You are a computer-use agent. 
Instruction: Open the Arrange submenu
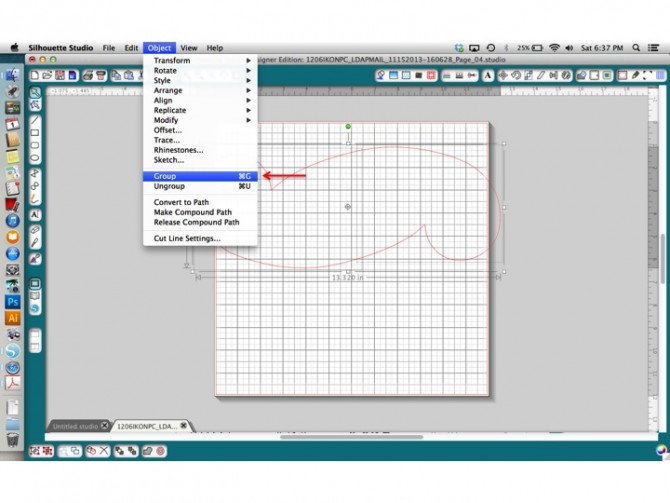[x=200, y=90]
